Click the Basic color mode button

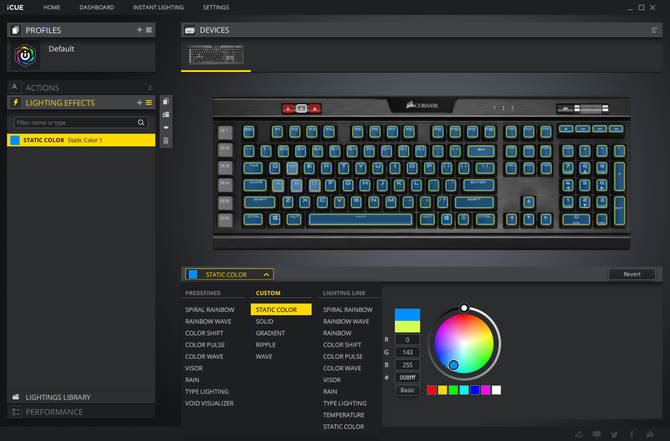pos(407,390)
